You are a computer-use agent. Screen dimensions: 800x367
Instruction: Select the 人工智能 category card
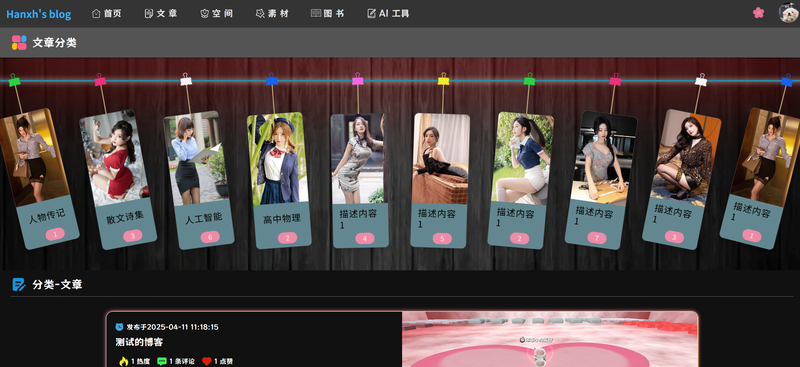pos(198,180)
